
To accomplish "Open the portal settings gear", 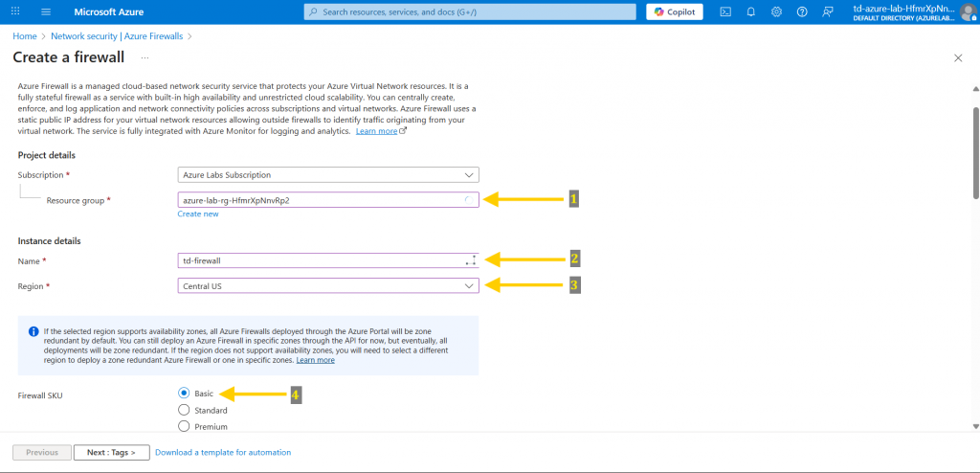I will tap(777, 11).
